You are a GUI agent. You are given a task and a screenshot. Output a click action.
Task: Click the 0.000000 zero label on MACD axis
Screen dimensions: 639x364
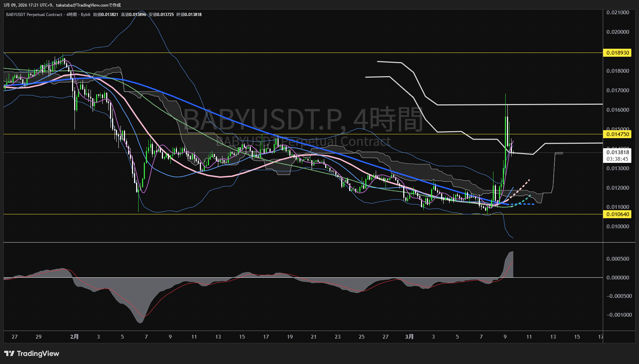click(x=617, y=278)
